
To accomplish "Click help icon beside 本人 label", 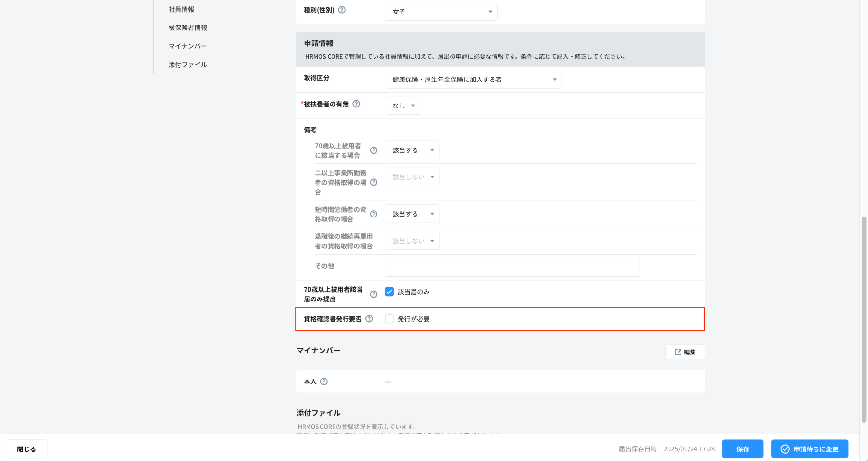I will tap(324, 381).
